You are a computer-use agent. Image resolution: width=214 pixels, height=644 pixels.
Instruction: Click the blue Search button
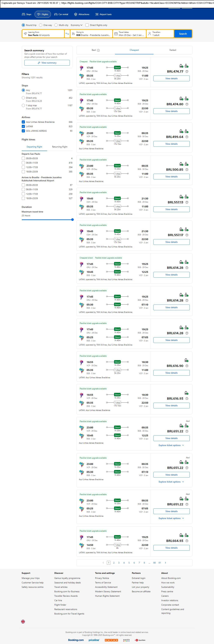click(x=183, y=34)
